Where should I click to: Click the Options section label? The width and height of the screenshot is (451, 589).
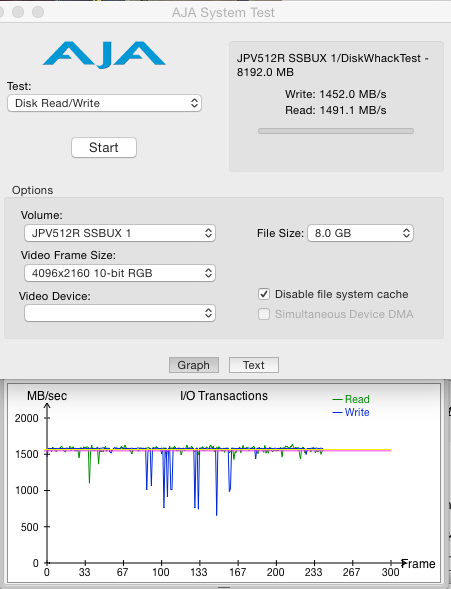click(x=33, y=190)
